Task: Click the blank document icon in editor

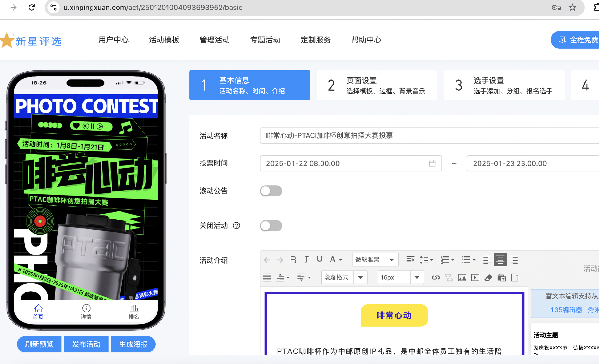Action: (515, 277)
